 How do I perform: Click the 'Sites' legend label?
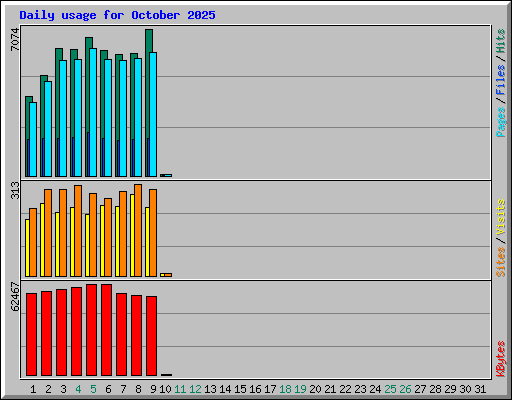click(x=501, y=262)
